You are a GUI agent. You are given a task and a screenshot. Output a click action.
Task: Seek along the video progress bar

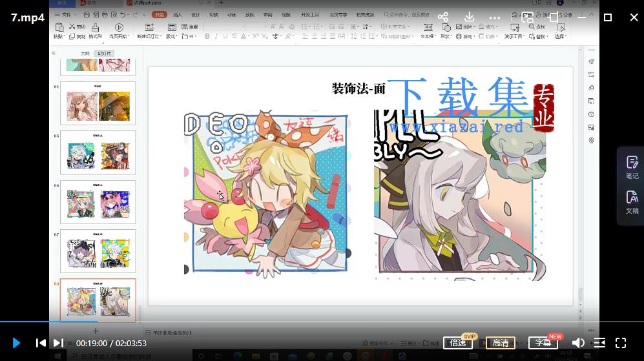(322, 322)
